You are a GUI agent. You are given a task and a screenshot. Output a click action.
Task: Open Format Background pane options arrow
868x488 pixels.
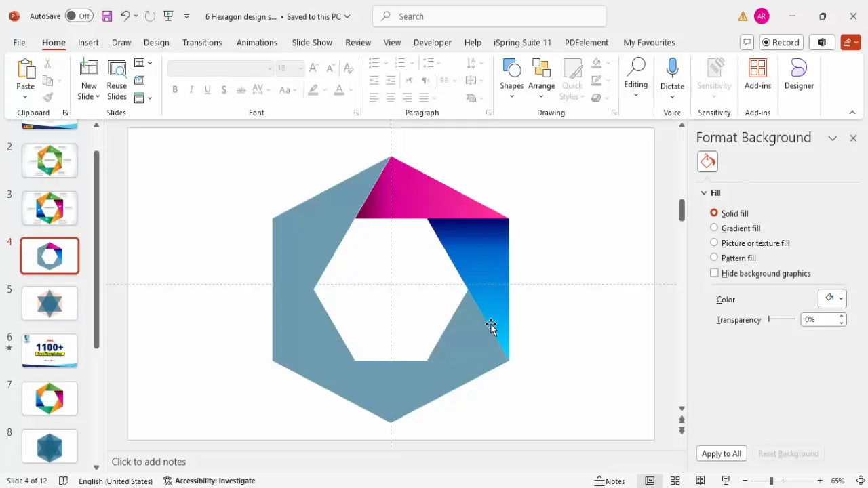point(833,138)
